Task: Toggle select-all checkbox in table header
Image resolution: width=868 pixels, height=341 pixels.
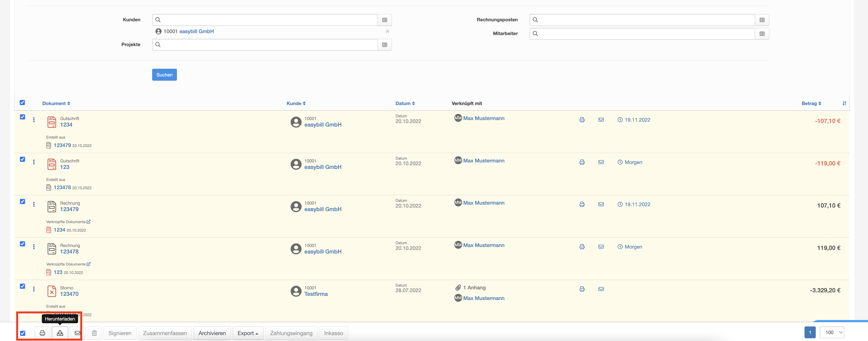Action: (x=22, y=102)
